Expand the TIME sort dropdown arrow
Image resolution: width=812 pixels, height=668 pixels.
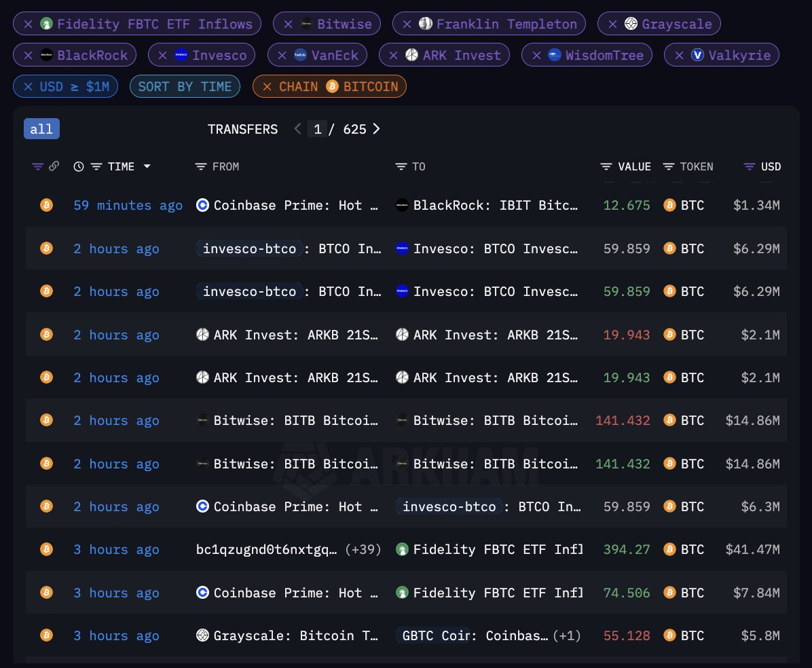pyautogui.click(x=147, y=167)
